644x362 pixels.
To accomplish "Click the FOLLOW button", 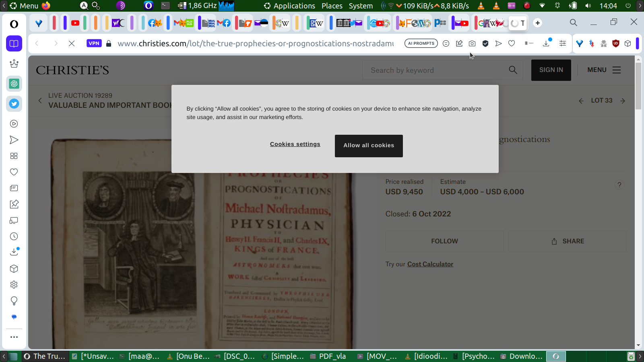I will [x=444, y=241].
